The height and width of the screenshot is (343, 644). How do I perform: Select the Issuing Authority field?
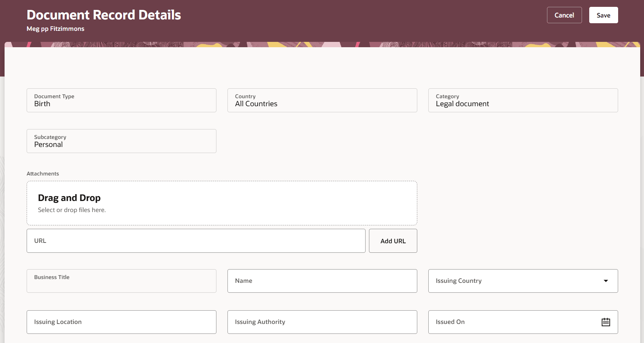(322, 322)
